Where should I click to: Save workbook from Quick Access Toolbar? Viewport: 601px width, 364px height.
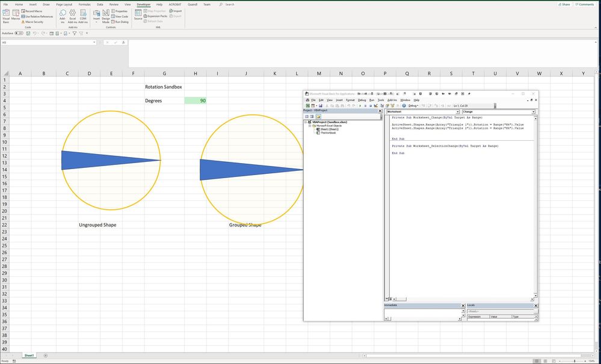[x=28, y=33]
